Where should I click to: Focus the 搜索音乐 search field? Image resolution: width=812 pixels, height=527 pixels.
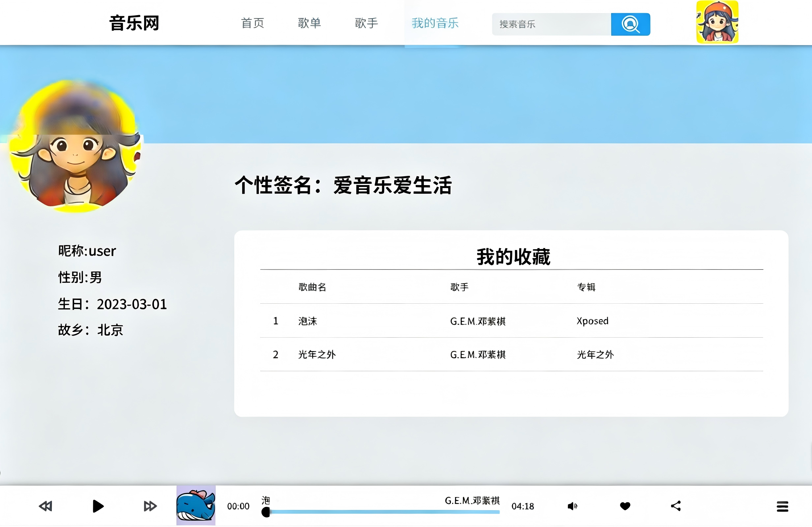pyautogui.click(x=551, y=24)
